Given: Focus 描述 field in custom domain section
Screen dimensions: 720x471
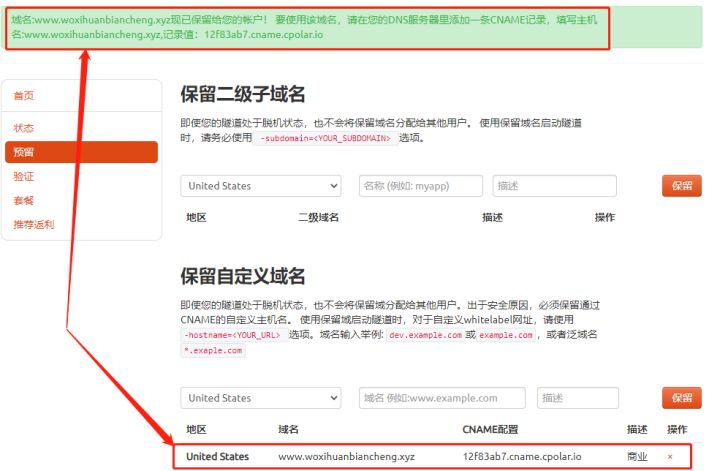Looking at the screenshot, I should click(x=578, y=398).
